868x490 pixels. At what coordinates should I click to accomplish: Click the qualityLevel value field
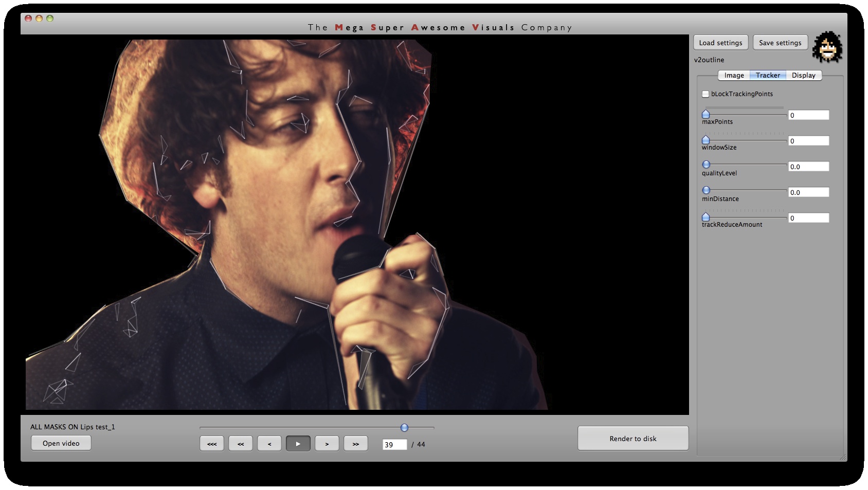(x=809, y=167)
